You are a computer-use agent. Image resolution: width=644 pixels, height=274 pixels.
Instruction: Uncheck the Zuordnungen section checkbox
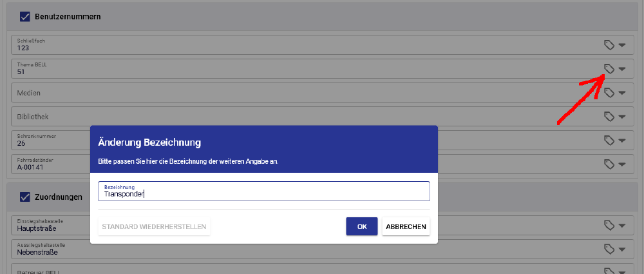(25, 197)
